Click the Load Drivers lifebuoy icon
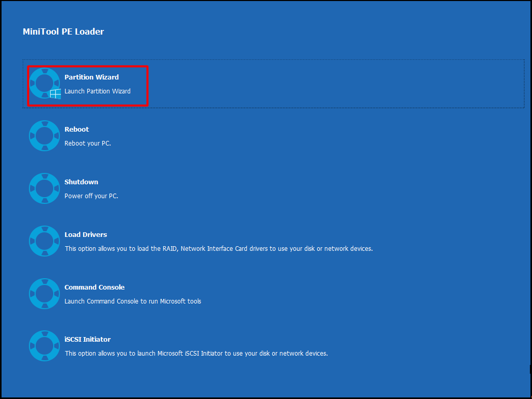 click(x=44, y=241)
